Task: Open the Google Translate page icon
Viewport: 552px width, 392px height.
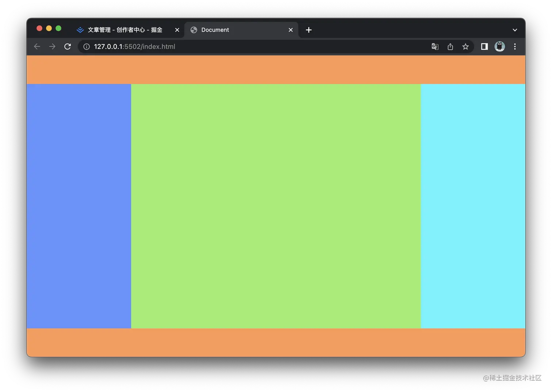Action: 435,47
